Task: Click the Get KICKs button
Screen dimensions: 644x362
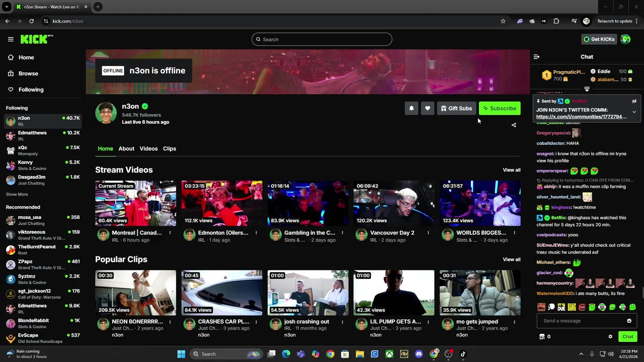Action: [x=599, y=39]
